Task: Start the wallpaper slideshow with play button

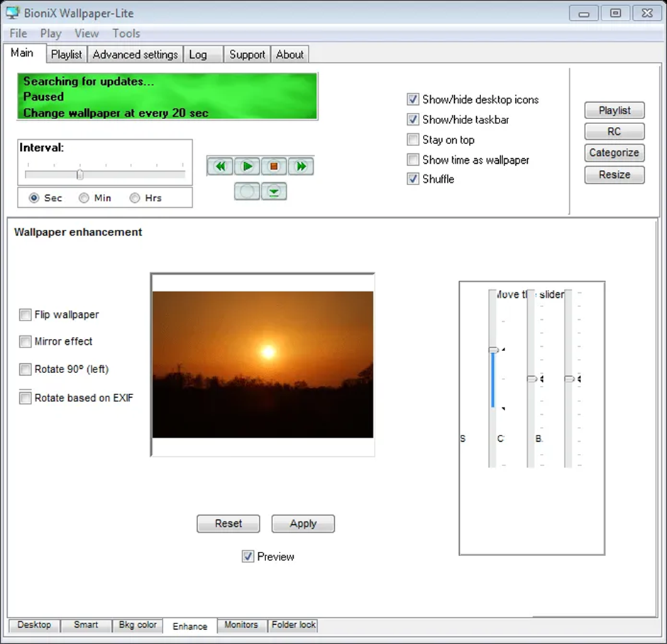Action: tap(247, 166)
